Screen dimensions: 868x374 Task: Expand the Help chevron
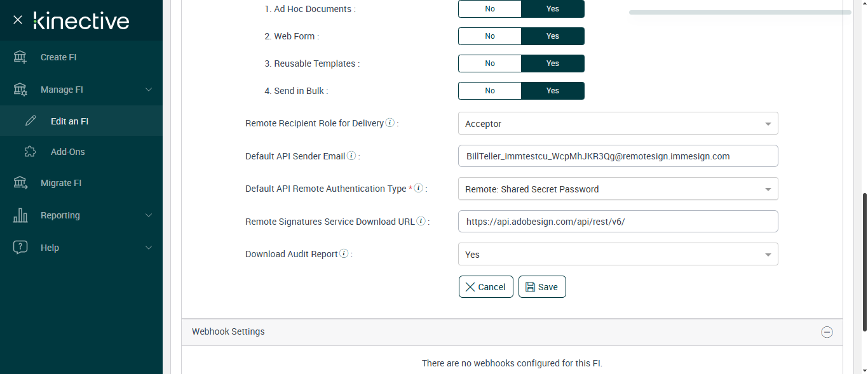tap(149, 248)
